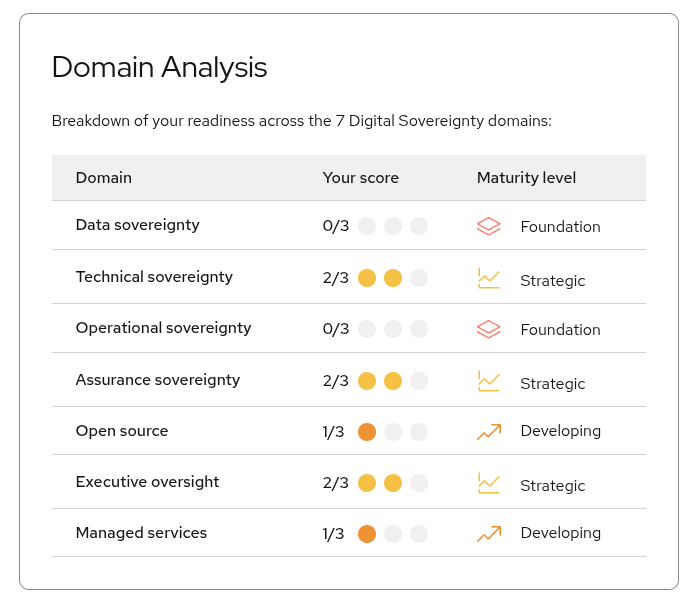Click the Domain Analysis heading

coord(159,67)
